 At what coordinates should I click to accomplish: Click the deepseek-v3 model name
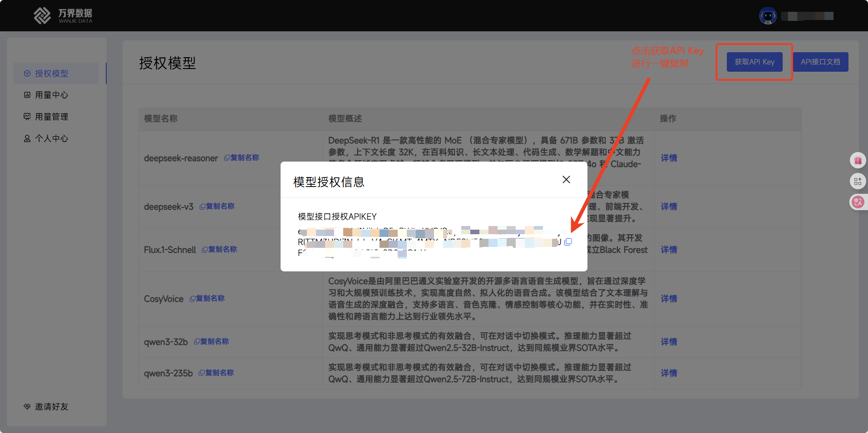168,207
